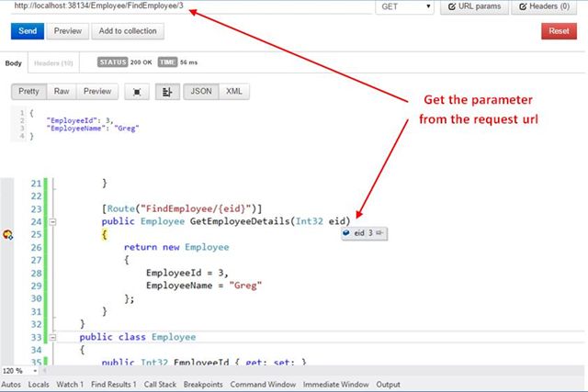Select Raw response view
This screenshot has width=588, height=392.
pos(62,92)
